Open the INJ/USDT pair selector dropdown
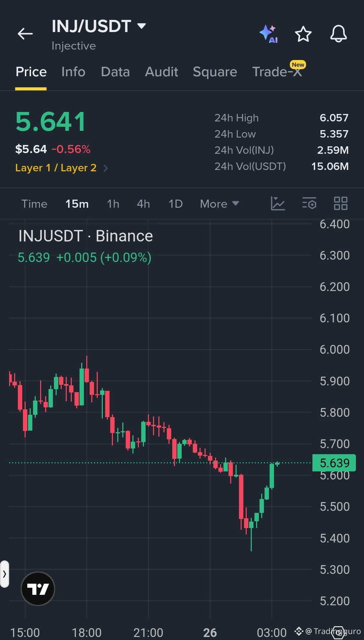 [99, 26]
